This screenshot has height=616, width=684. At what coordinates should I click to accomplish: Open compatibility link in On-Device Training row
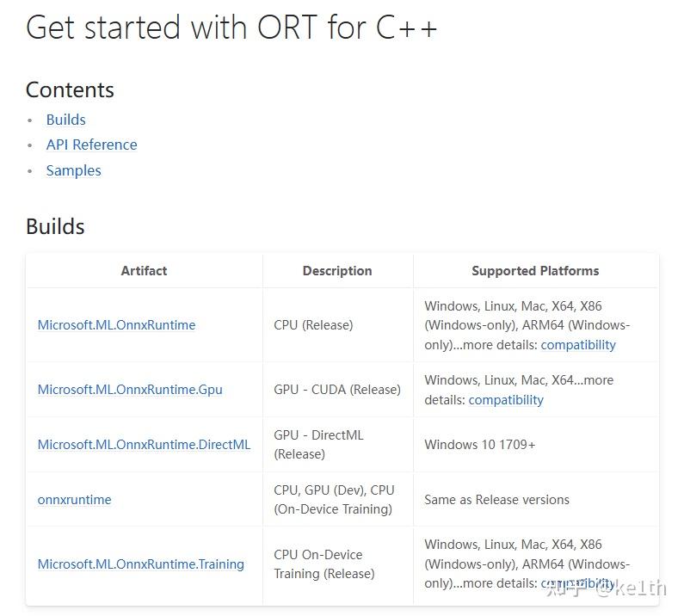[x=578, y=583]
